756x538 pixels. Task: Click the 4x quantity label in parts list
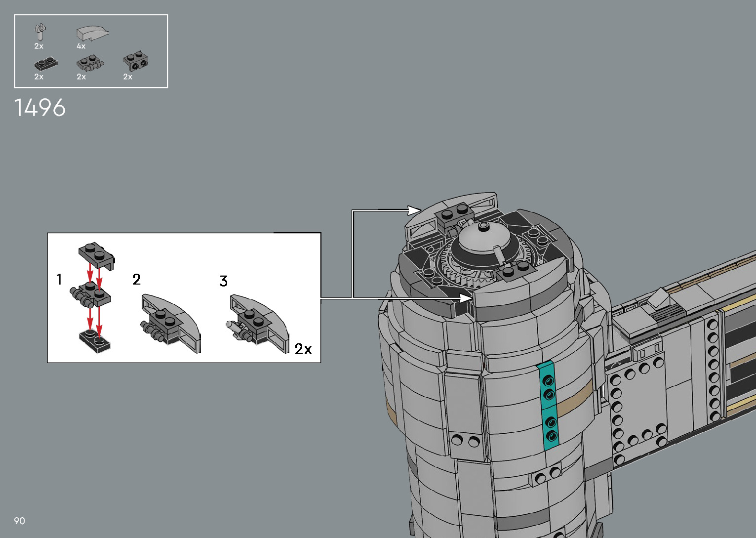(81, 46)
